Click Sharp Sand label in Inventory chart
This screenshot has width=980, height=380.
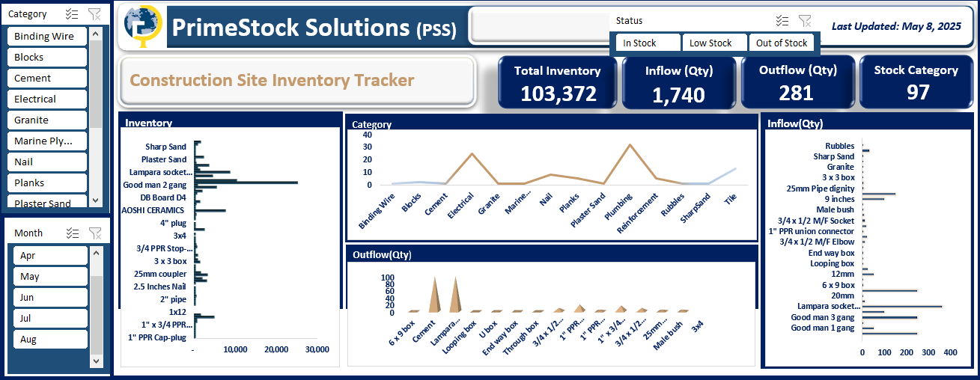click(x=165, y=147)
